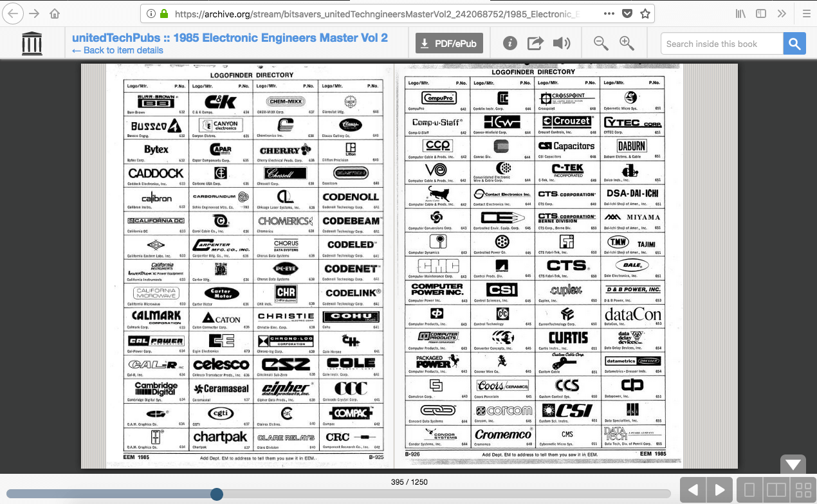817x504 pixels.
Task: Click the CHRISTIE logo entry
Action: tap(286, 319)
